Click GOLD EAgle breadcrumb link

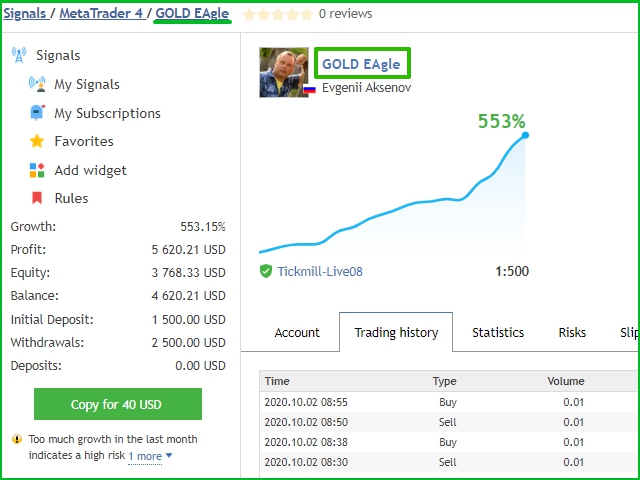click(192, 14)
